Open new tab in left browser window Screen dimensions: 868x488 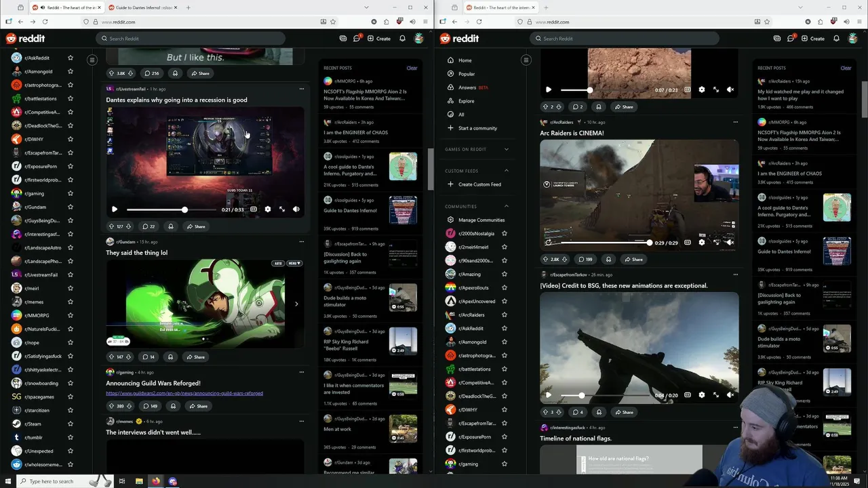[188, 7]
